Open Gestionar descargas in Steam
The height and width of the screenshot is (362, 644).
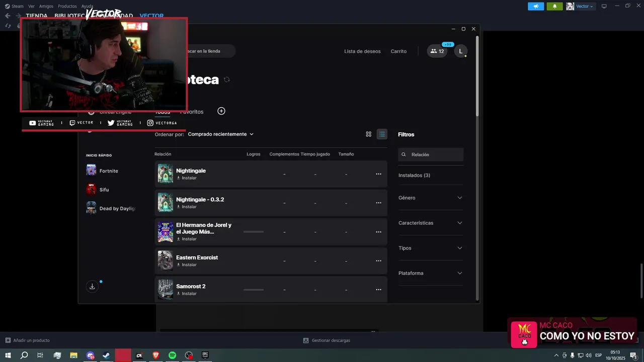pyautogui.click(x=327, y=340)
